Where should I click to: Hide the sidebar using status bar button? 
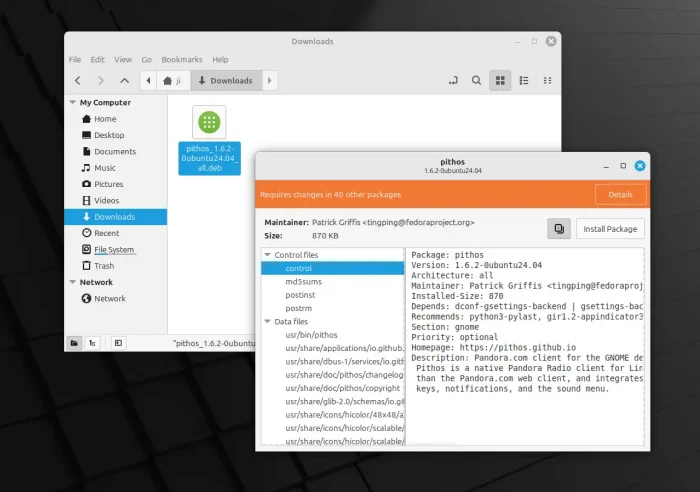118,343
